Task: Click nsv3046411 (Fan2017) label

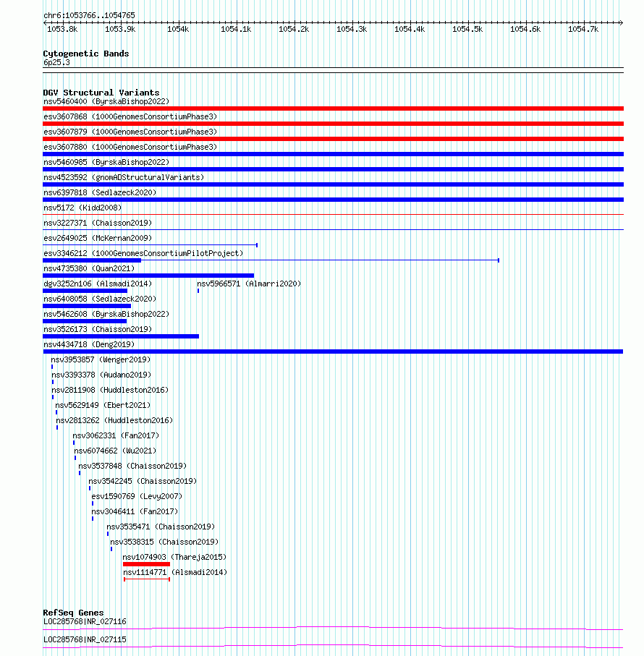Action: [x=135, y=511]
